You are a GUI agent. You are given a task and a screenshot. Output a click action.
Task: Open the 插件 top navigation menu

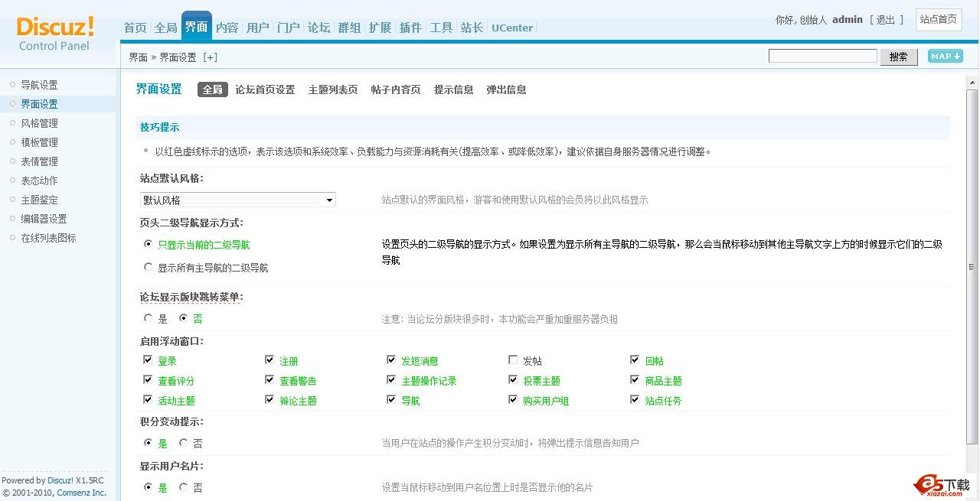[x=410, y=28]
